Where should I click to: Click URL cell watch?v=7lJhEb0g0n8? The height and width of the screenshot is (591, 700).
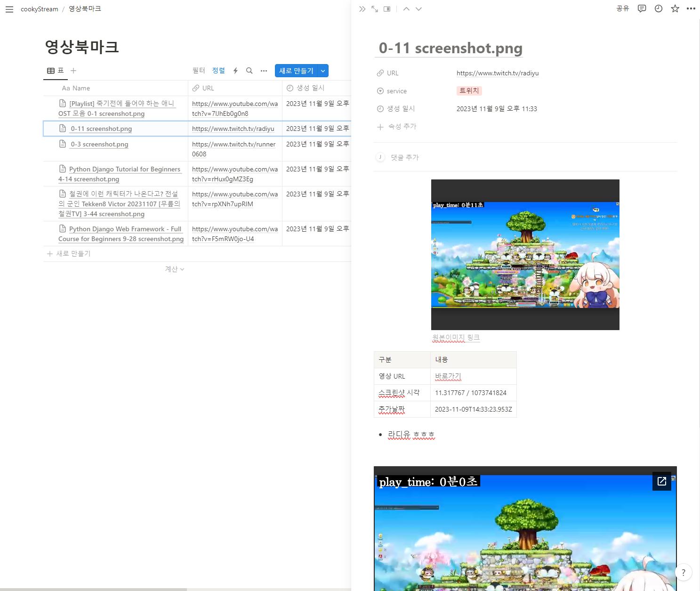click(x=235, y=108)
